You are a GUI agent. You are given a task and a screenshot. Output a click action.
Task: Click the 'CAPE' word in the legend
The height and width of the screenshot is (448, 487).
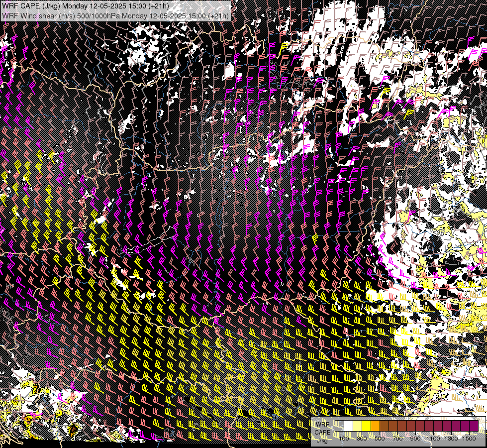(x=322, y=433)
